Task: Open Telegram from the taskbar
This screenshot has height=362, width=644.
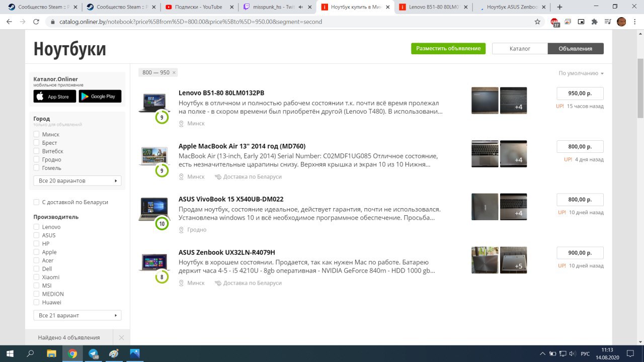Action: [x=94, y=353]
